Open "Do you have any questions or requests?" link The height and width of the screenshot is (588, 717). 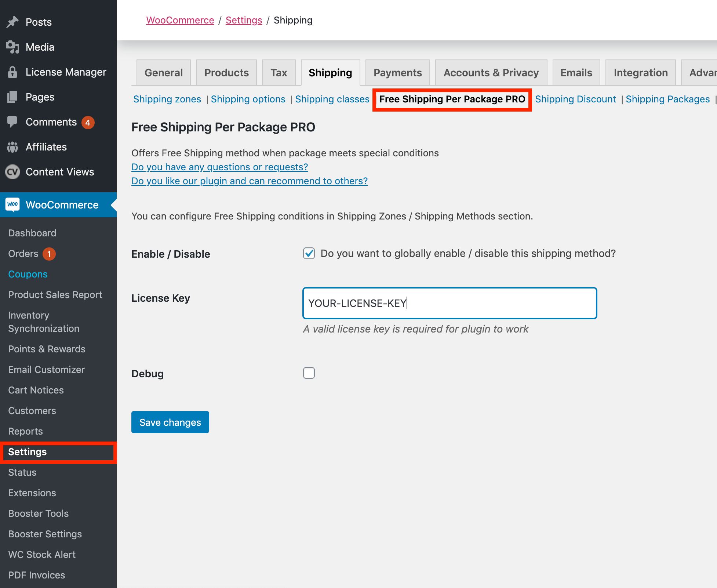tap(219, 167)
